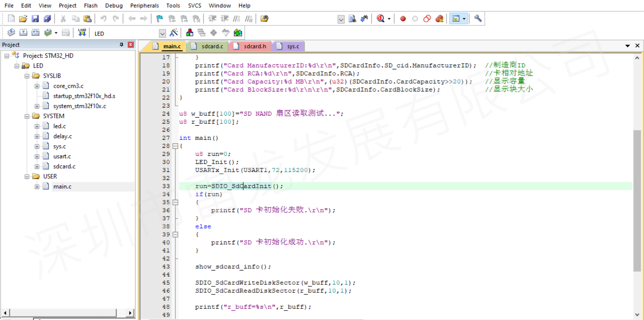Image resolution: width=644 pixels, height=320 pixels.
Task: Close the Project panel
Action: click(x=131, y=45)
